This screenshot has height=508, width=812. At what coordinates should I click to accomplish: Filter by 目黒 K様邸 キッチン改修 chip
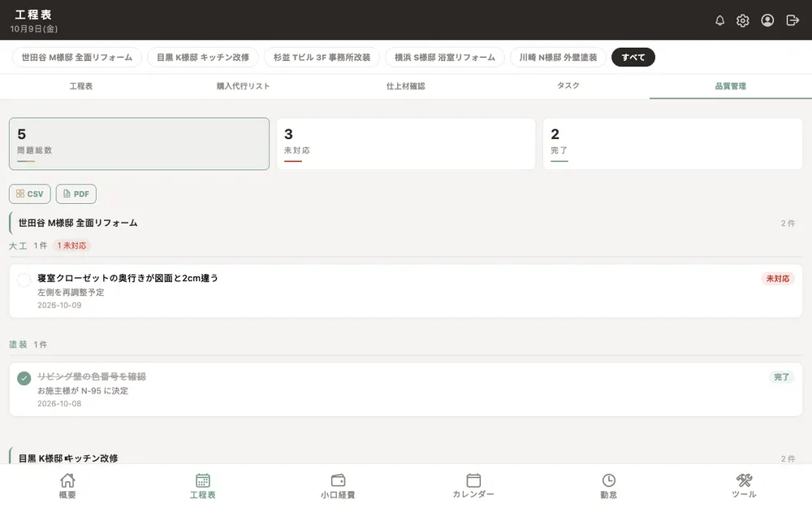click(203, 57)
